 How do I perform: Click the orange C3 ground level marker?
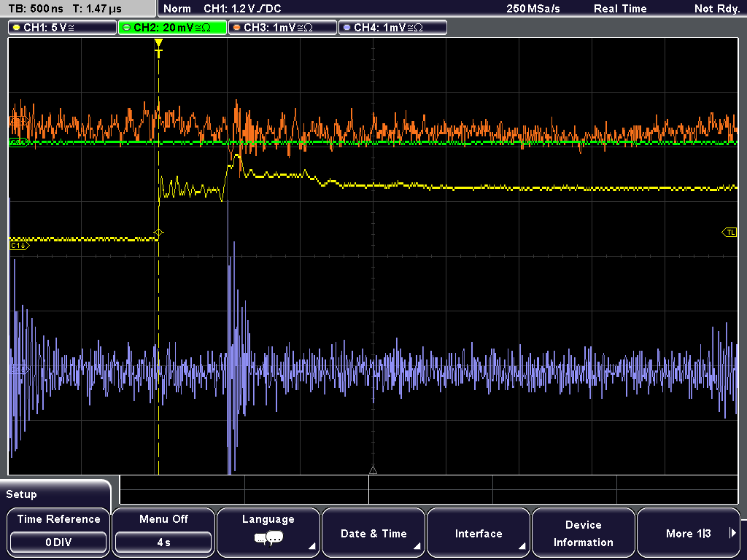[18, 122]
